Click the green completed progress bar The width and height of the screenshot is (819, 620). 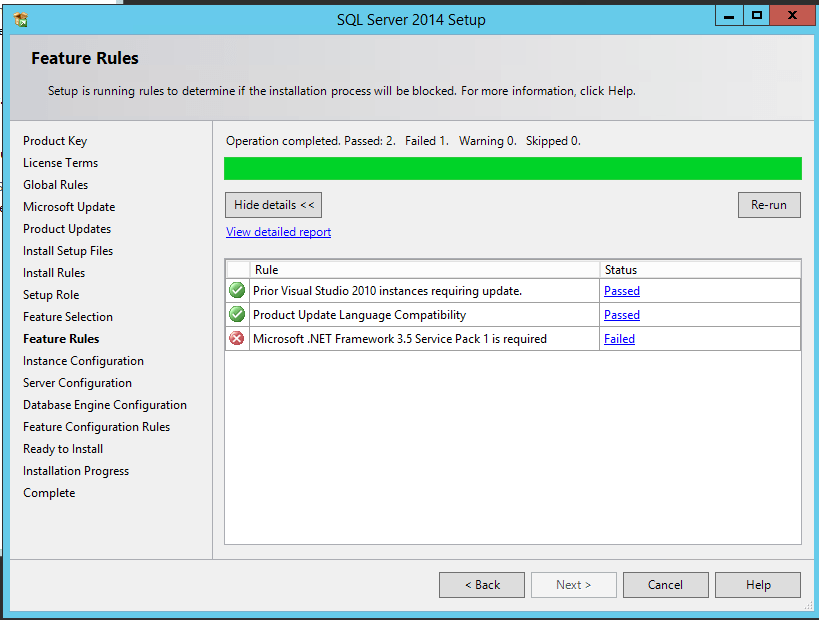[x=512, y=169]
